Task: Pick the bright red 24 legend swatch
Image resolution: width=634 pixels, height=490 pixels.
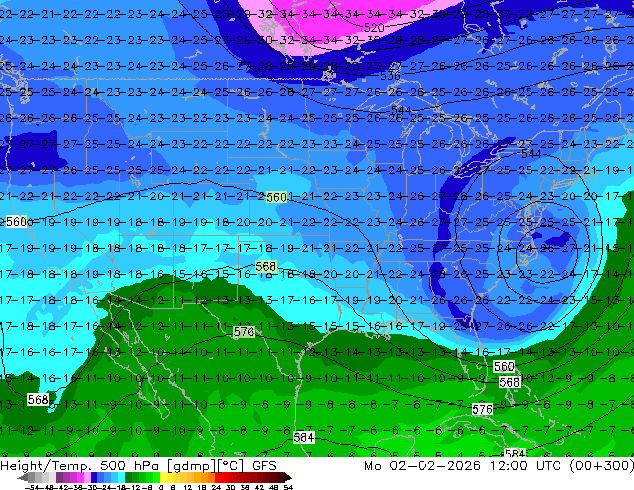Action: (x=218, y=477)
